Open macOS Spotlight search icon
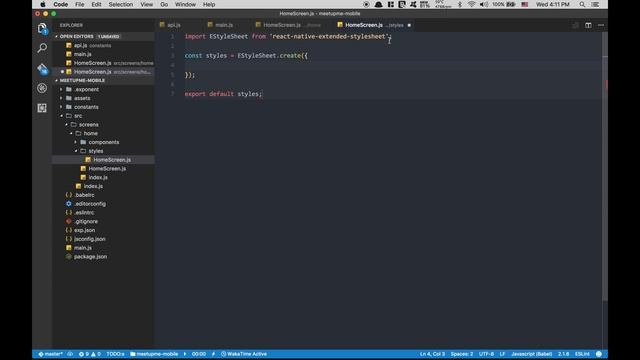 click(582, 4)
